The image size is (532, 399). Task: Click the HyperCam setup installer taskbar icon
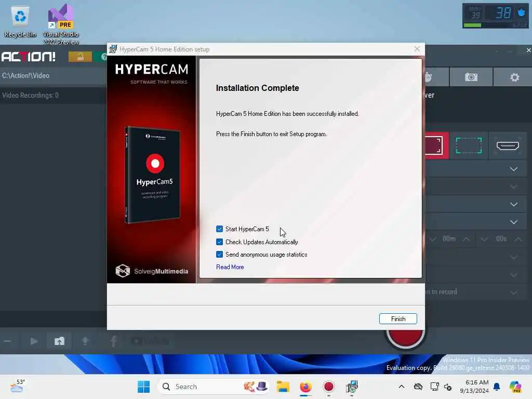pyautogui.click(x=352, y=387)
